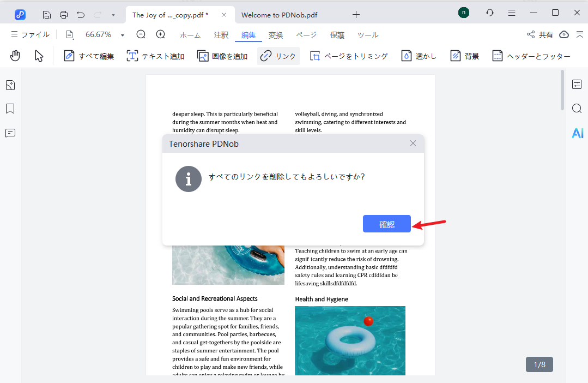Screen dimensions: 588x383
Task: Open the bookmarks panel
Action: pyautogui.click(x=10, y=109)
